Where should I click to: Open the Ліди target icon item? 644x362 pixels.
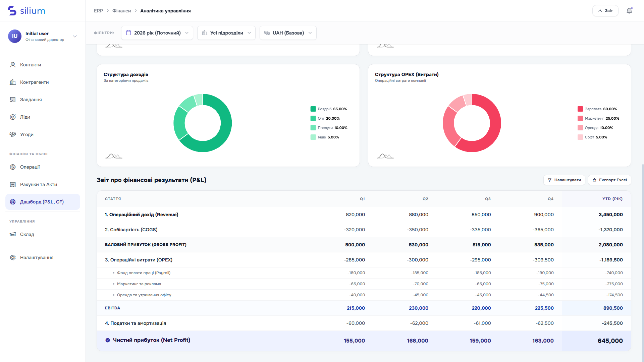(x=43, y=117)
